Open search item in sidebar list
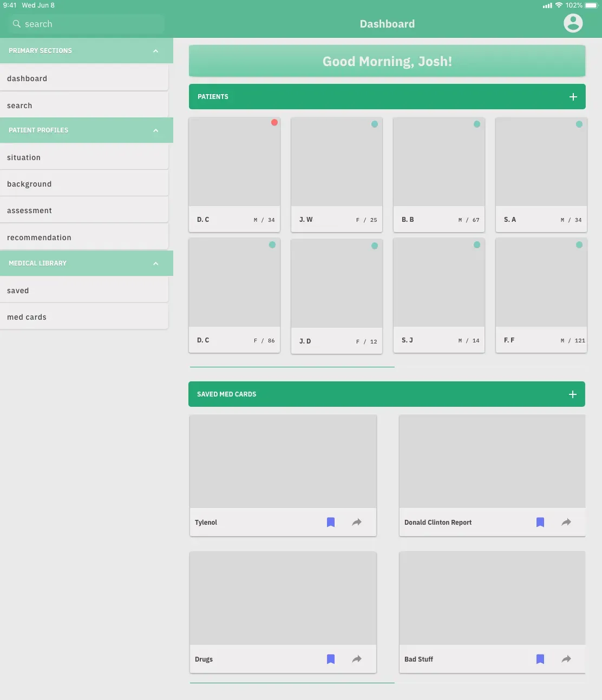 [x=84, y=105]
